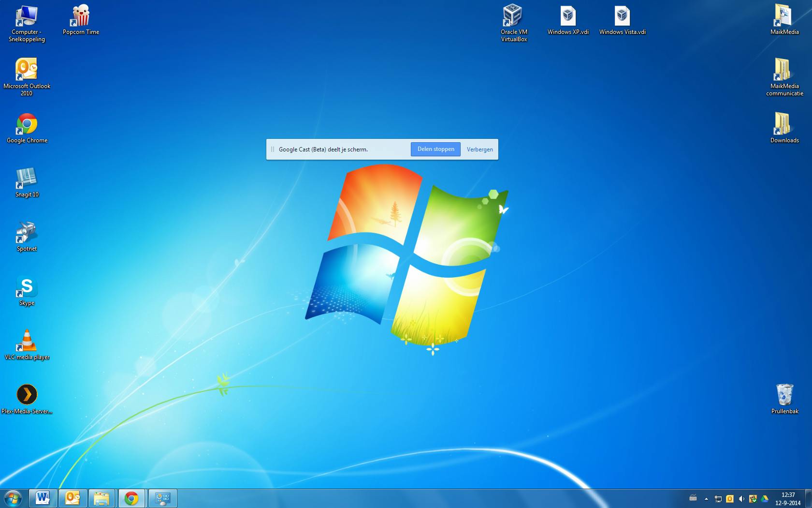
Task: Open Microsoft Word from the taskbar
Action: click(x=43, y=498)
